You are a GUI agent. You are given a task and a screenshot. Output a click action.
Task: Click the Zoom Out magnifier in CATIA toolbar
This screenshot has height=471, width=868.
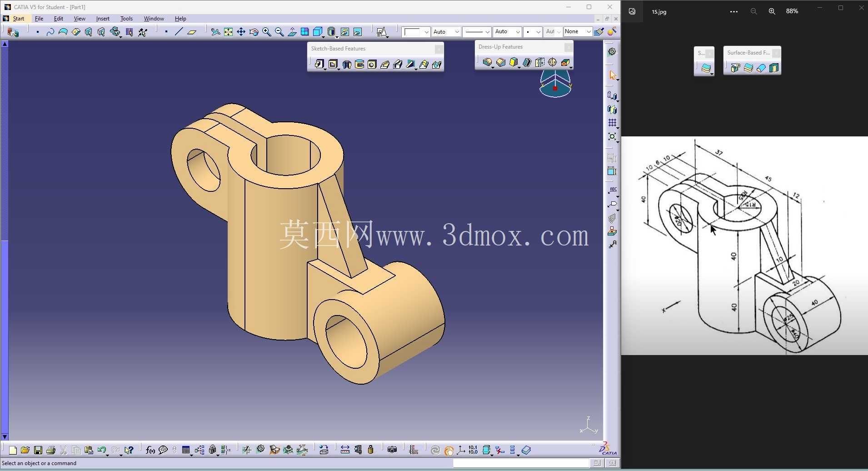279,31
